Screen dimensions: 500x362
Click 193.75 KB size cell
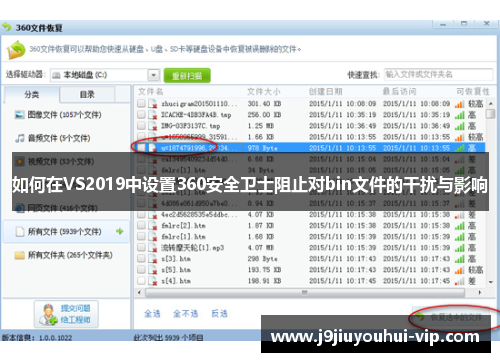(x=264, y=270)
